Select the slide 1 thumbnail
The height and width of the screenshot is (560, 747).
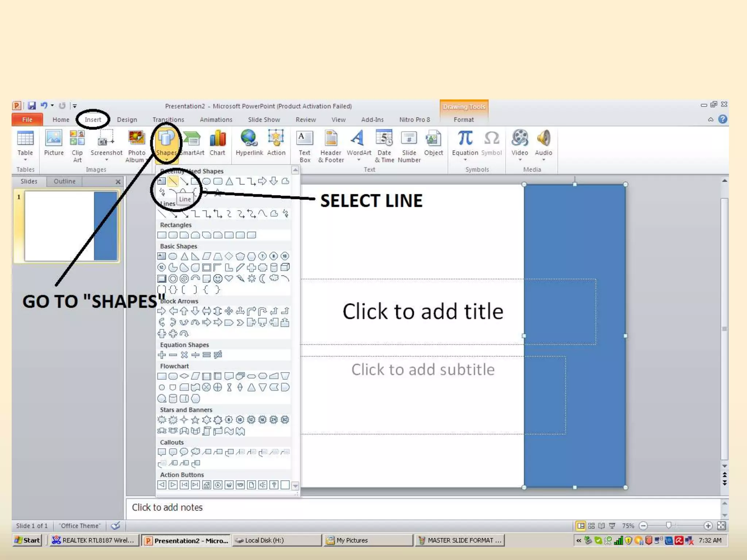71,226
